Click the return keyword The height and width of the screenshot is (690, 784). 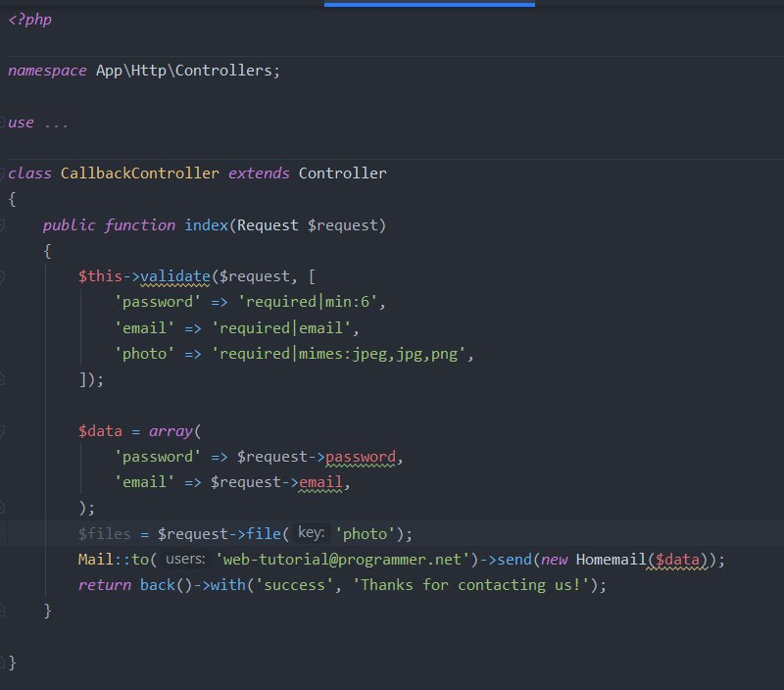pos(105,585)
